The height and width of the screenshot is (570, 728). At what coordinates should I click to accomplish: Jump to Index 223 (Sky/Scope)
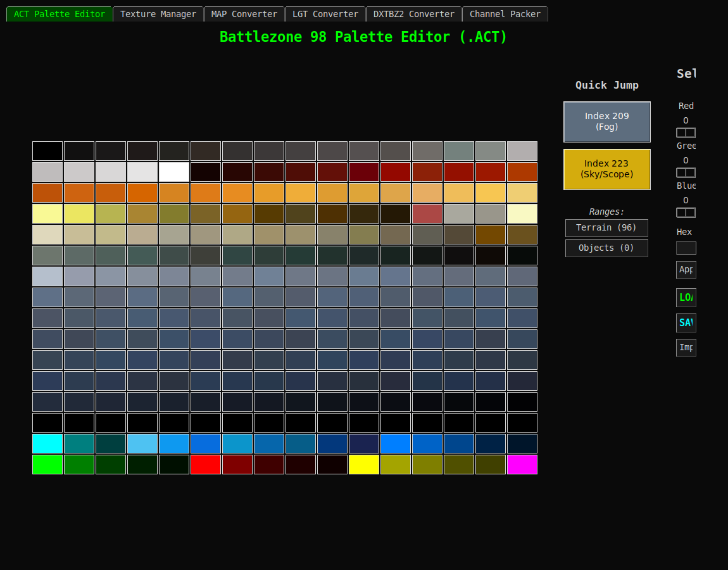click(607, 169)
